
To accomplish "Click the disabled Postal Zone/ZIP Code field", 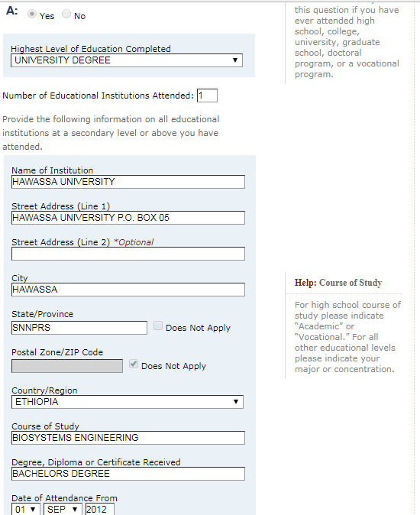I will (x=67, y=366).
